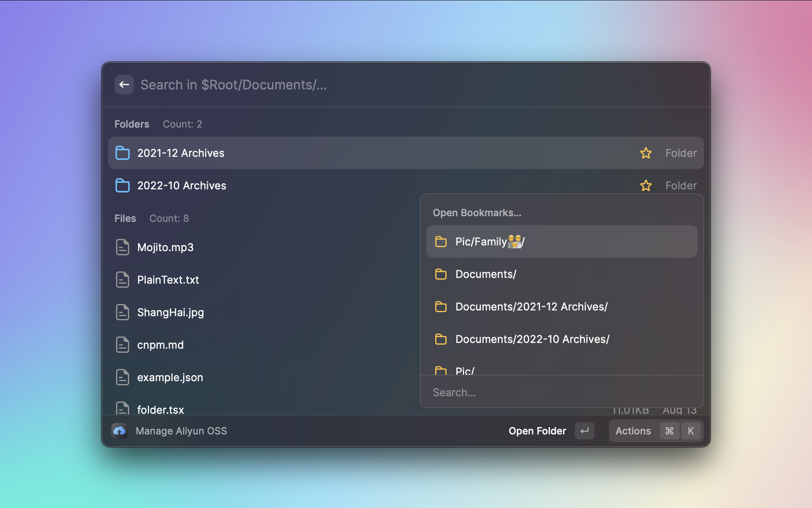The height and width of the screenshot is (508, 812).
Task: Click the ShangHai.jpg file icon
Action: pos(122,312)
